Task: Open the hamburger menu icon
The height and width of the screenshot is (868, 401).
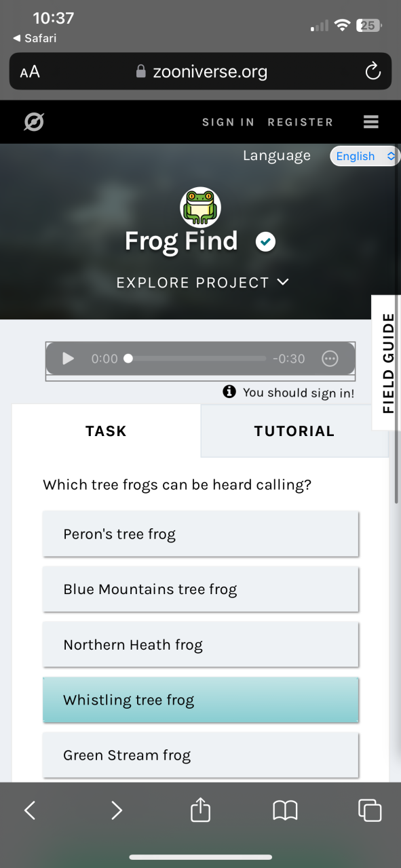Action: point(370,122)
